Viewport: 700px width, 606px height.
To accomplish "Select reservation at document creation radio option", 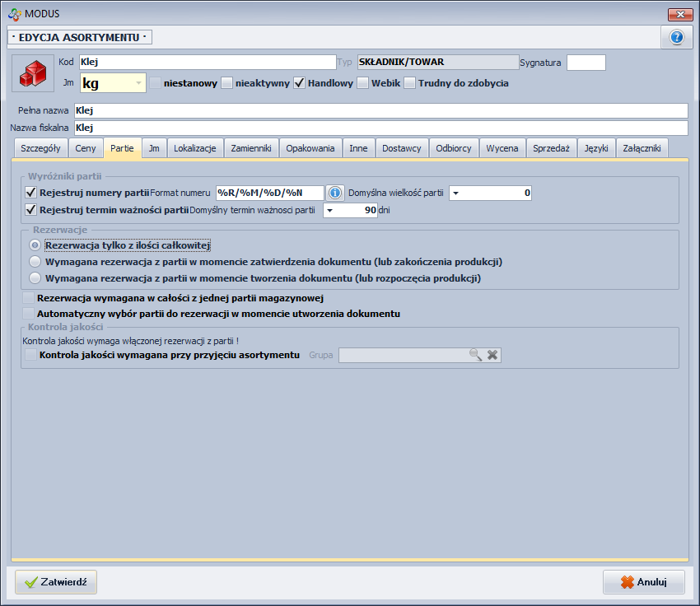I will pyautogui.click(x=35, y=278).
